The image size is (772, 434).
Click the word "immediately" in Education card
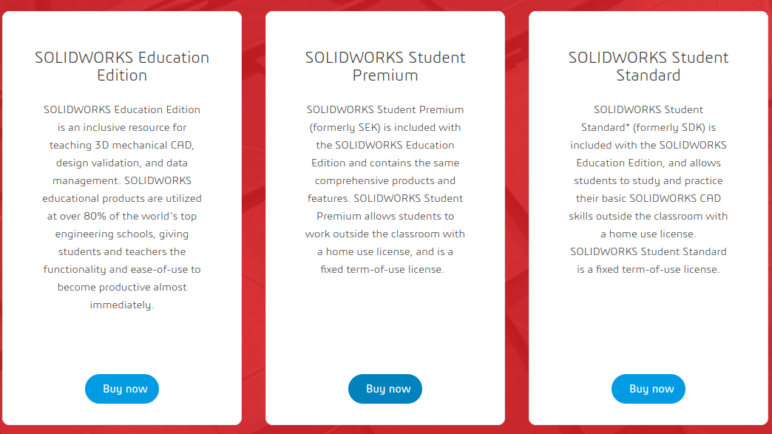122,305
